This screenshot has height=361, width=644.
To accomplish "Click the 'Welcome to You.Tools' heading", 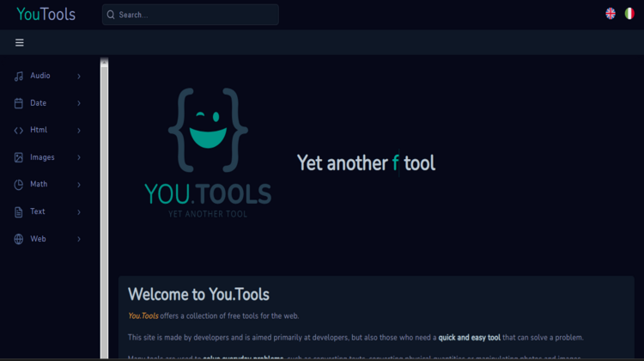I will [198, 295].
